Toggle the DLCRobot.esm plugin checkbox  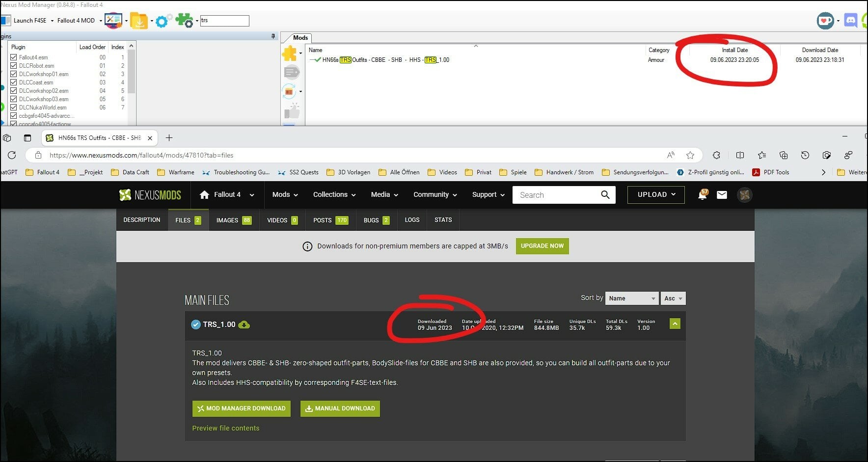click(14, 66)
